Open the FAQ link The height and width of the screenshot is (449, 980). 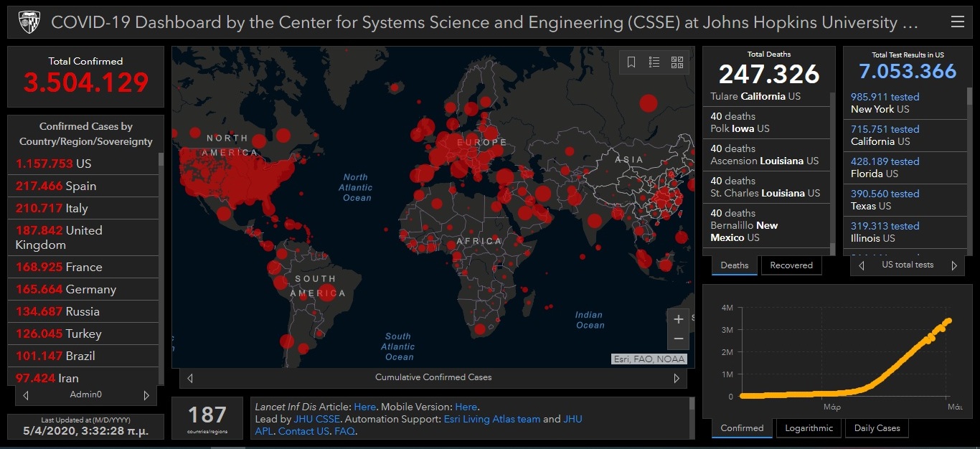[x=344, y=431]
